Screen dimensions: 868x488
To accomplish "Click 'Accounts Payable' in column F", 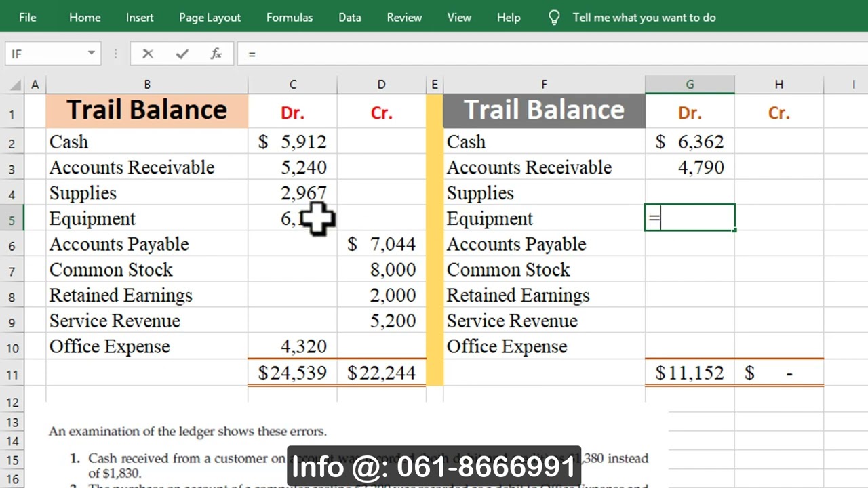I will click(516, 245).
